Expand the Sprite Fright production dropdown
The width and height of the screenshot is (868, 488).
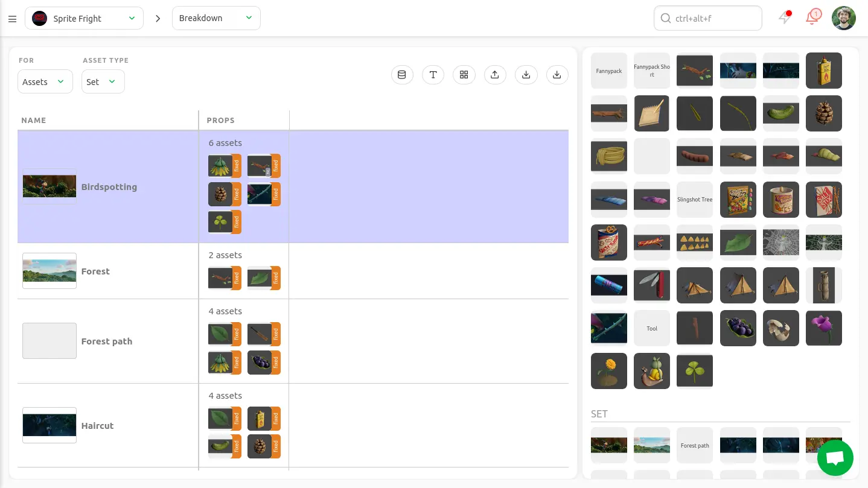click(x=84, y=18)
